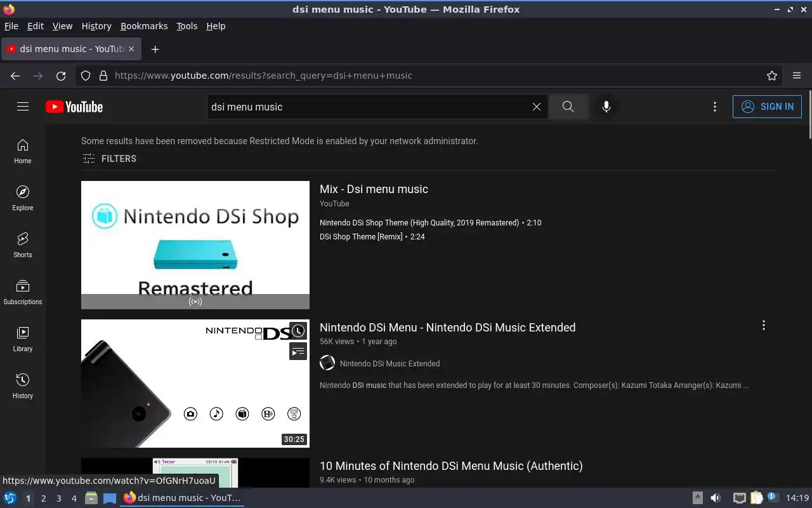Click the black DSi console 30:25 thumbnail
The height and width of the screenshot is (508, 812).
[195, 384]
